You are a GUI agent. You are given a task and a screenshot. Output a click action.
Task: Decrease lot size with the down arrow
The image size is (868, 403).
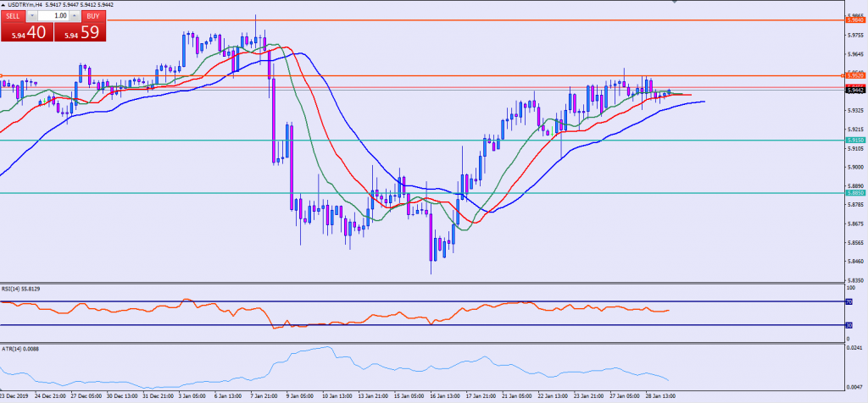click(x=32, y=16)
